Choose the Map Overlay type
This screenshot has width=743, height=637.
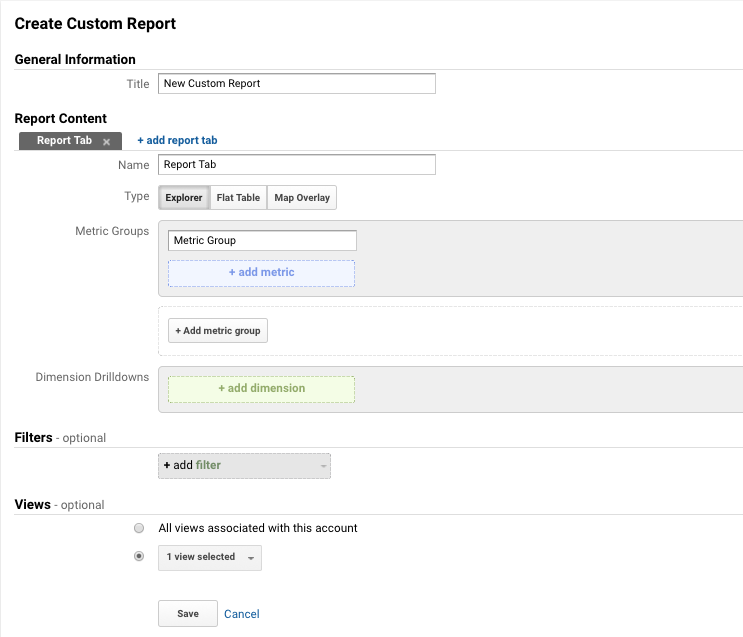pos(302,198)
